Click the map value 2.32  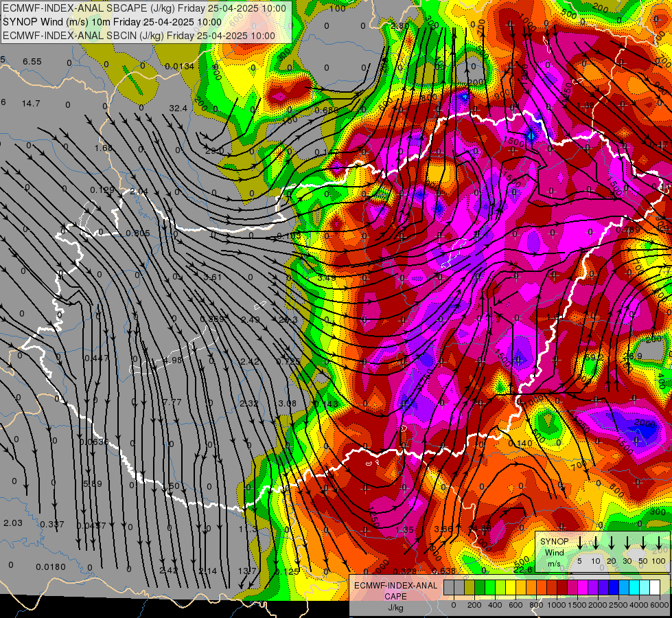[x=249, y=404]
